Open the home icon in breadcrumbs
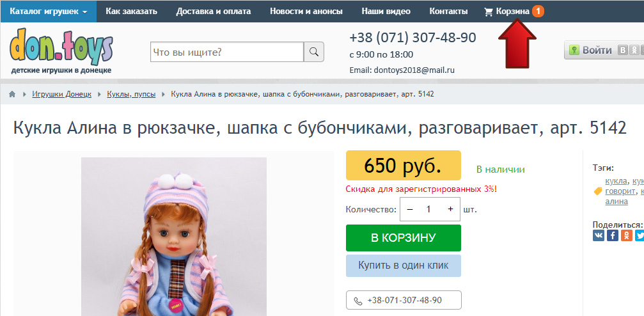The width and height of the screenshot is (644, 316). (x=12, y=94)
